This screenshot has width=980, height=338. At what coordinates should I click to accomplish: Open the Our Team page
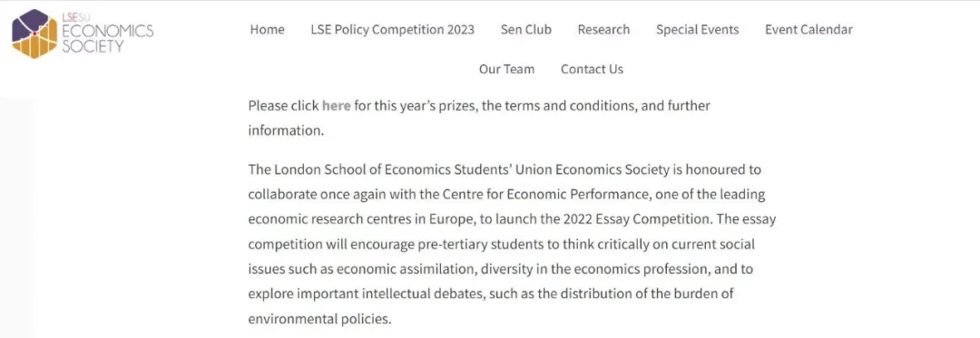click(506, 69)
